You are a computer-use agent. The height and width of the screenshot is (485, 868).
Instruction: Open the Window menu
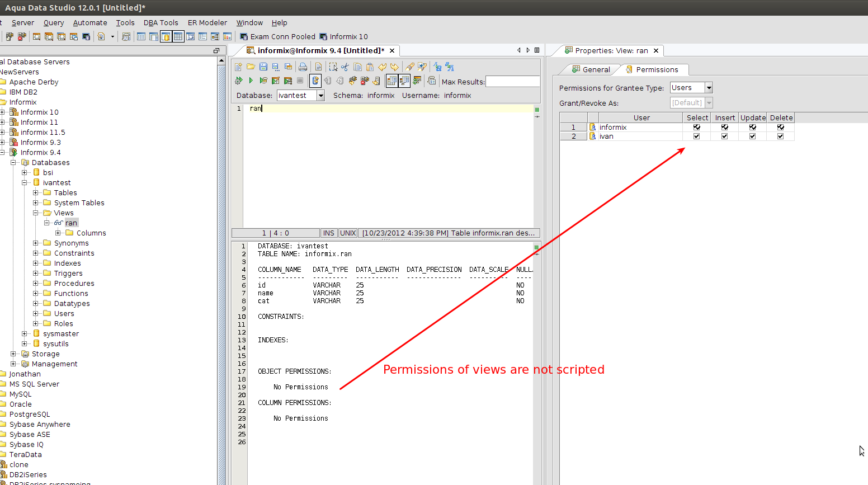[x=249, y=23]
